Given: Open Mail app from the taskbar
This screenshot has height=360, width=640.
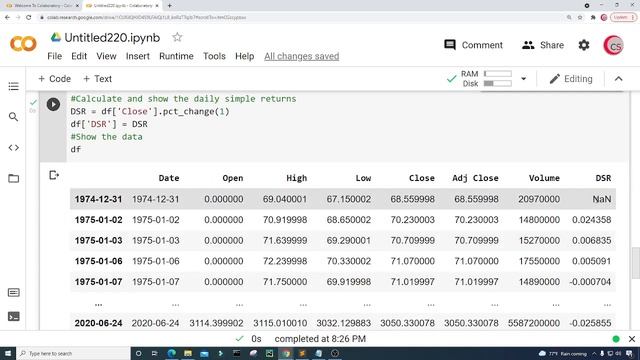Looking at the screenshot, I should 204,353.
